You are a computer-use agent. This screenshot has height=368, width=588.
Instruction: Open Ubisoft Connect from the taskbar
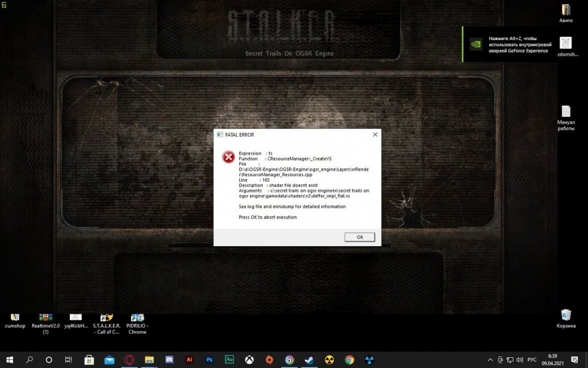[289, 360]
